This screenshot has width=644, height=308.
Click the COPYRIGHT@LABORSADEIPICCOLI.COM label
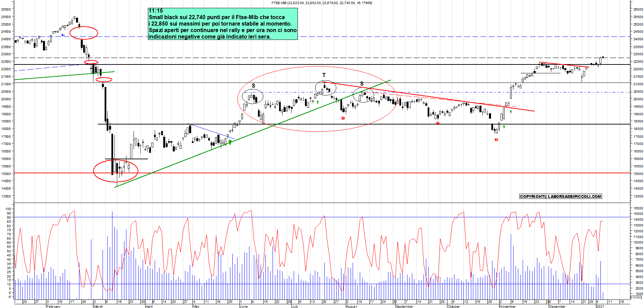pyautogui.click(x=561, y=196)
